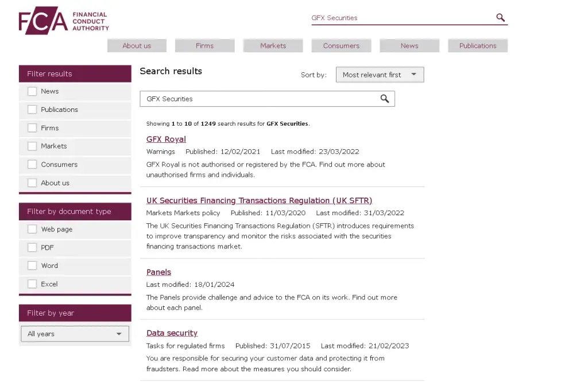Screen dimensions: 588x385
Task: Click the 'Last modified: 18/01/2024' date
Action: 190,285
